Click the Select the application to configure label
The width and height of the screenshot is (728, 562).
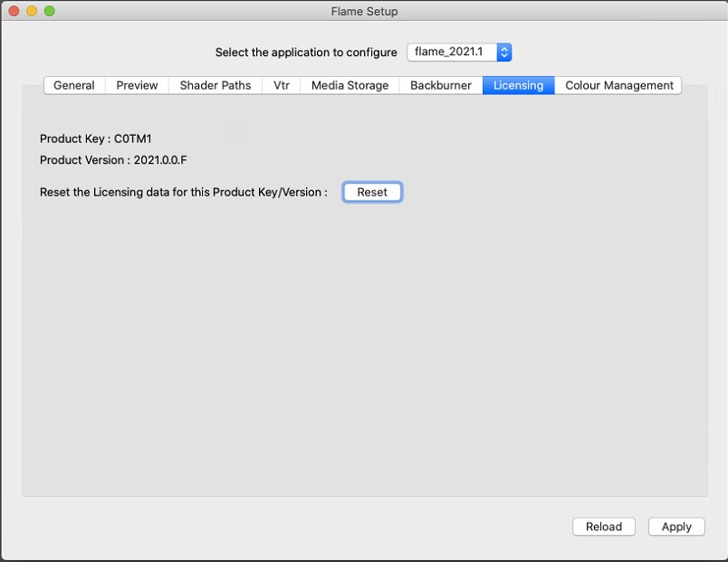(x=306, y=52)
